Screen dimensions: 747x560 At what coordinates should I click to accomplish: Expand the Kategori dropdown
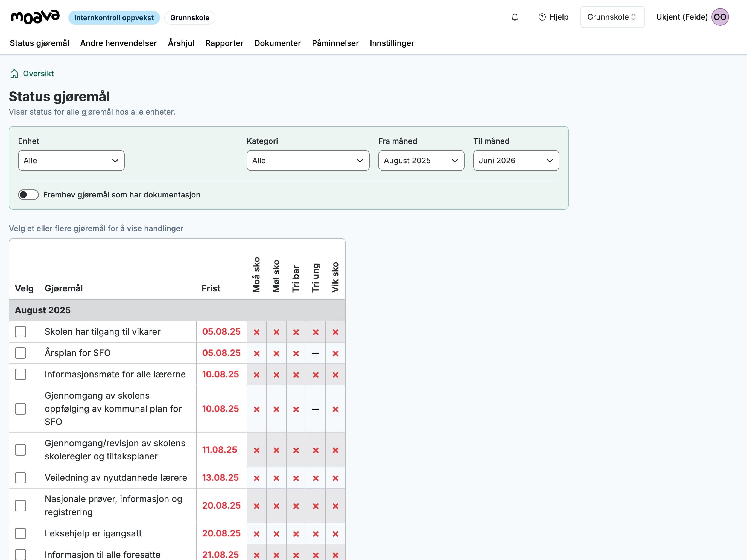308,161
